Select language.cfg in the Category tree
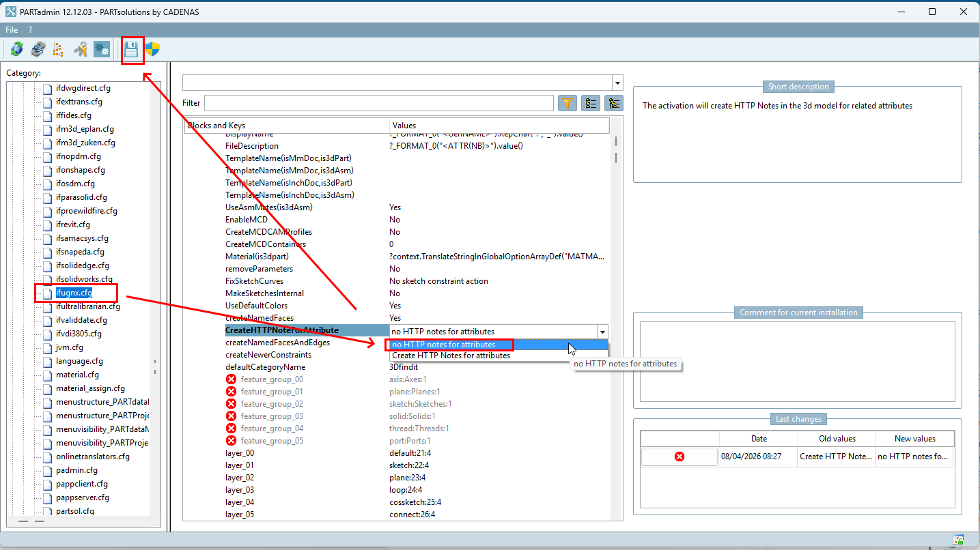 click(79, 361)
